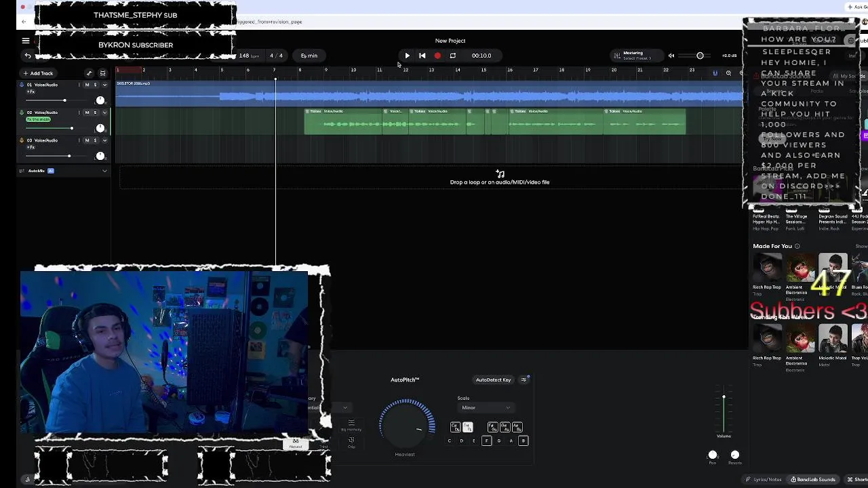
Task: Toggle the F note key
Action: click(x=486, y=441)
